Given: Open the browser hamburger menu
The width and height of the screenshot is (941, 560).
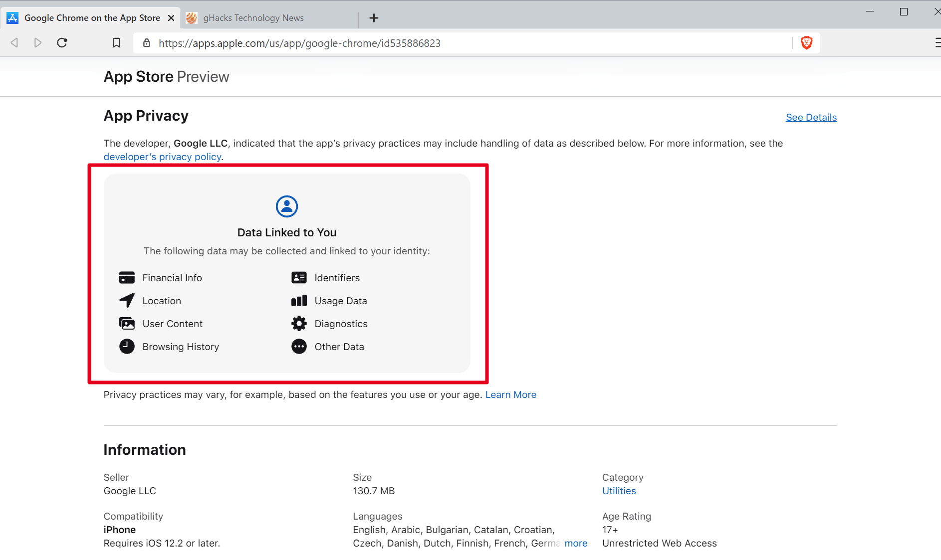Looking at the screenshot, I should (x=937, y=43).
